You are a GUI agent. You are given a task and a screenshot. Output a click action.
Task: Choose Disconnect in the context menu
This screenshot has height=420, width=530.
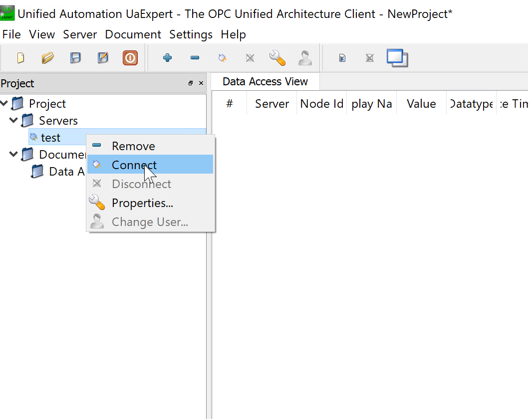click(150, 184)
